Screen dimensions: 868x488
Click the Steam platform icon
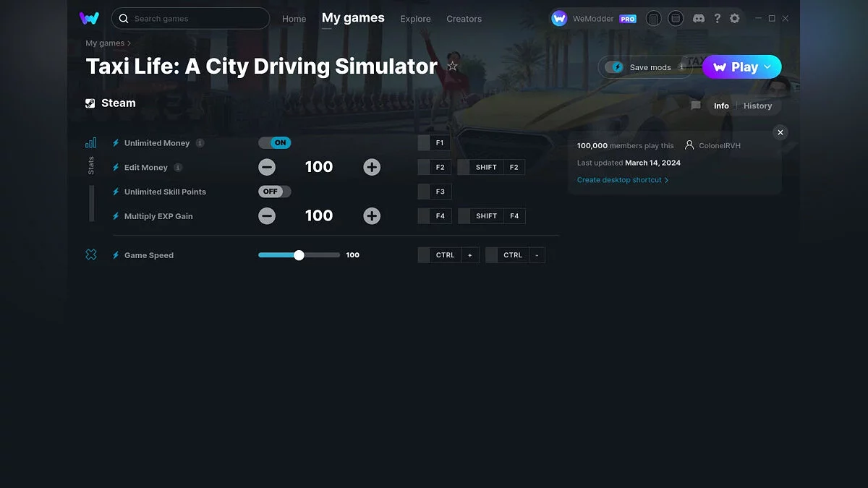coord(90,103)
